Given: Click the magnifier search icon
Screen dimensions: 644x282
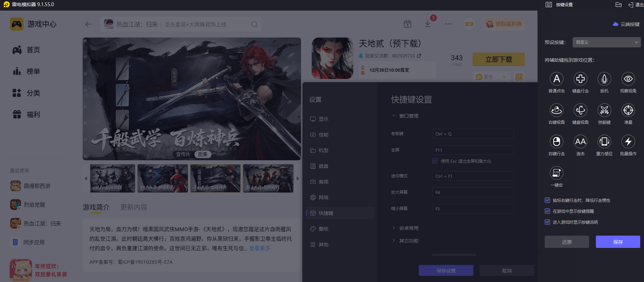Looking at the screenshot, I should [x=254, y=24].
